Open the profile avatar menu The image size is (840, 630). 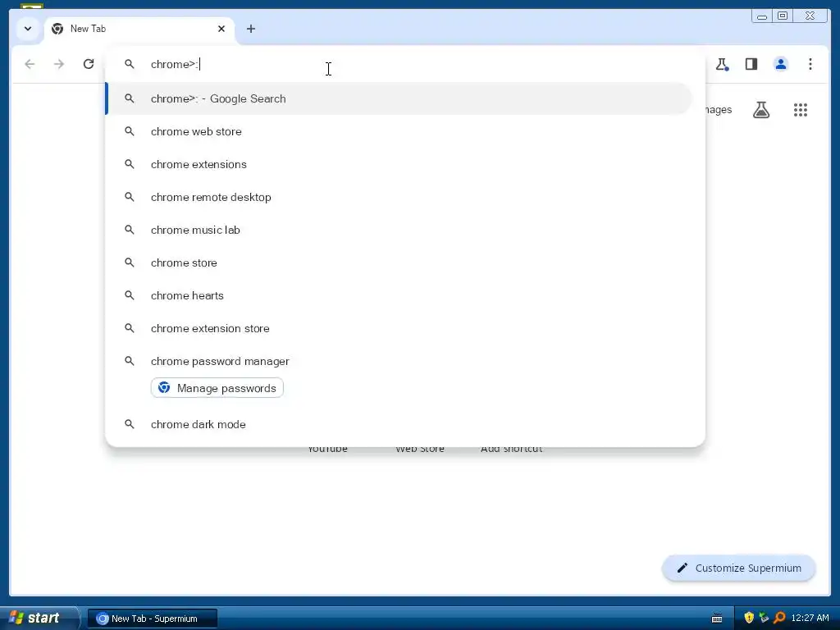pyautogui.click(x=781, y=64)
